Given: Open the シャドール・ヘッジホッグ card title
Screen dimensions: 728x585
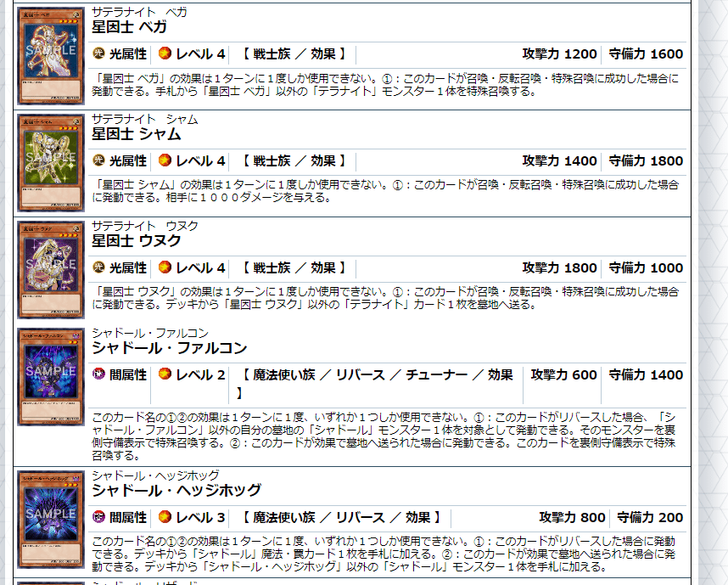Looking at the screenshot, I should [x=176, y=491].
